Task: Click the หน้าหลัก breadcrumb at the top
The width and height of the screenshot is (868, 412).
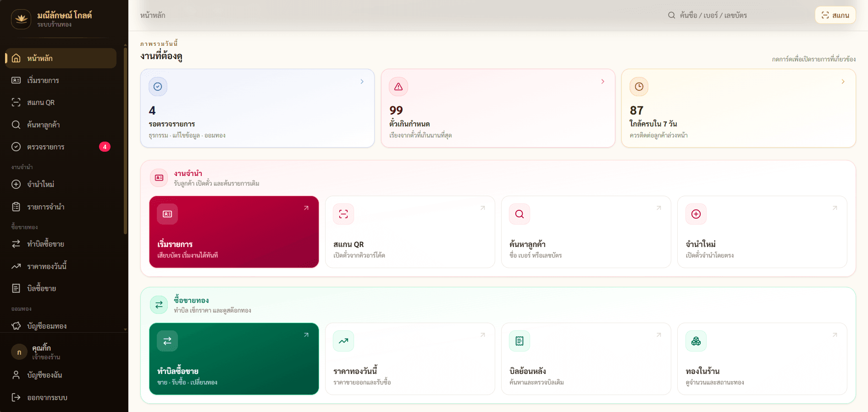Action: [x=153, y=15]
